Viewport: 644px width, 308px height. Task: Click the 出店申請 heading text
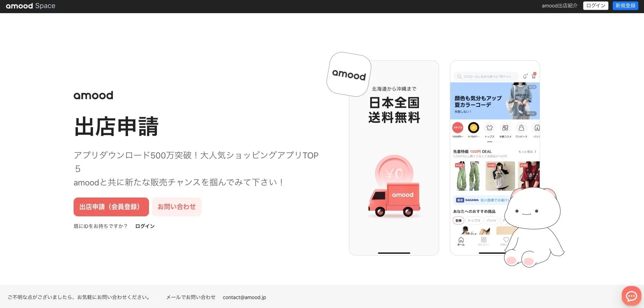116,126
